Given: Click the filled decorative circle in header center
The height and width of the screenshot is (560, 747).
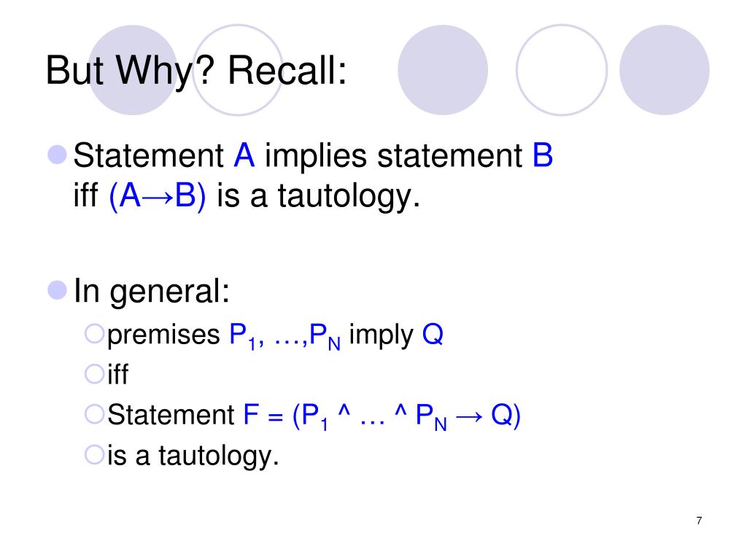Looking at the screenshot, I should pos(443,70).
